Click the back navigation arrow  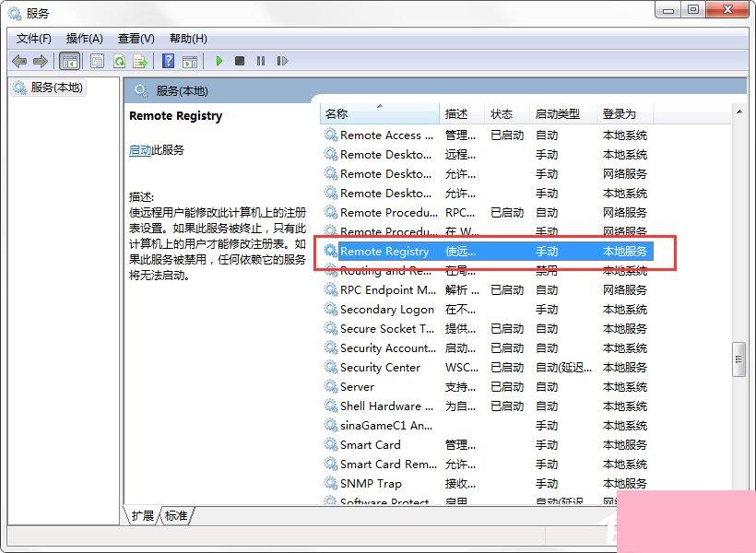pos(19,61)
